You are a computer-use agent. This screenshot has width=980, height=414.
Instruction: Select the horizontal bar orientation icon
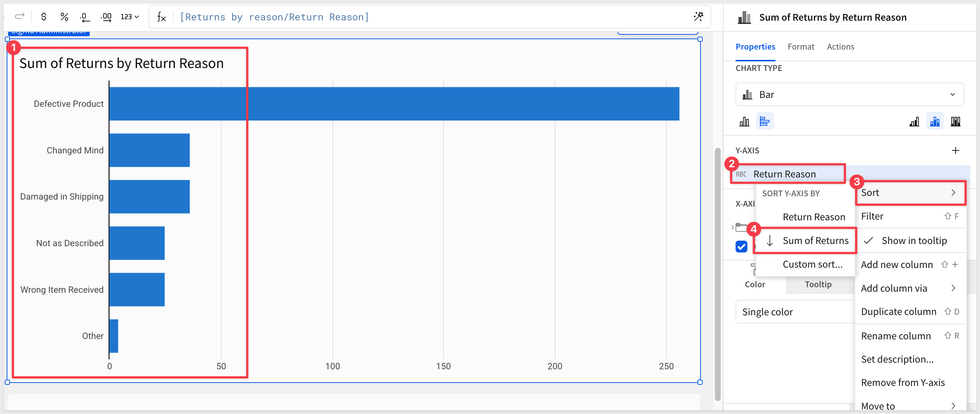pyautogui.click(x=764, y=122)
